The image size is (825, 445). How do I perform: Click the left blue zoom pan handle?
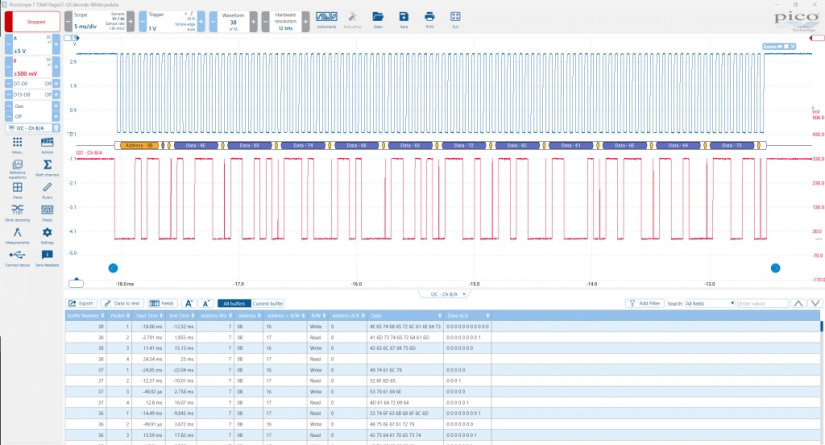(113, 268)
